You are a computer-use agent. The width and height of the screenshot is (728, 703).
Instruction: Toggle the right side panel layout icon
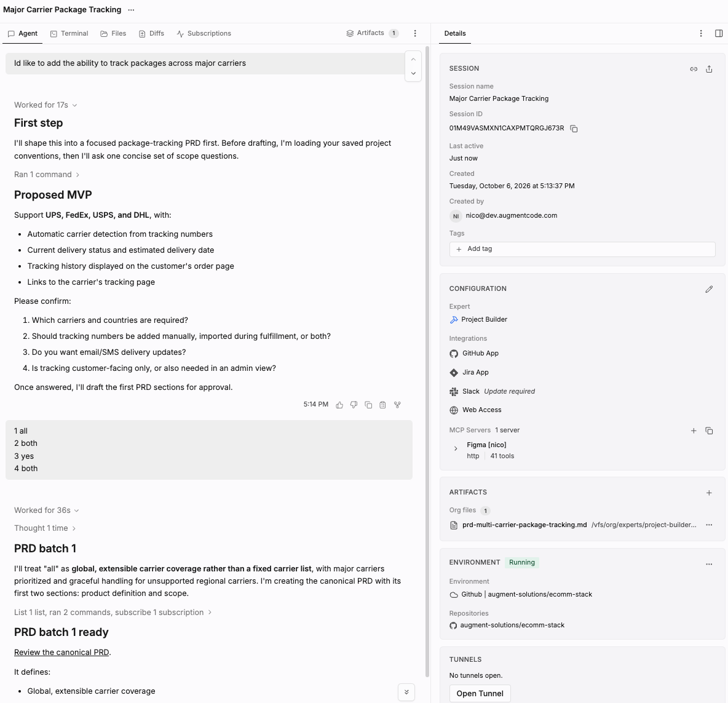tap(719, 33)
